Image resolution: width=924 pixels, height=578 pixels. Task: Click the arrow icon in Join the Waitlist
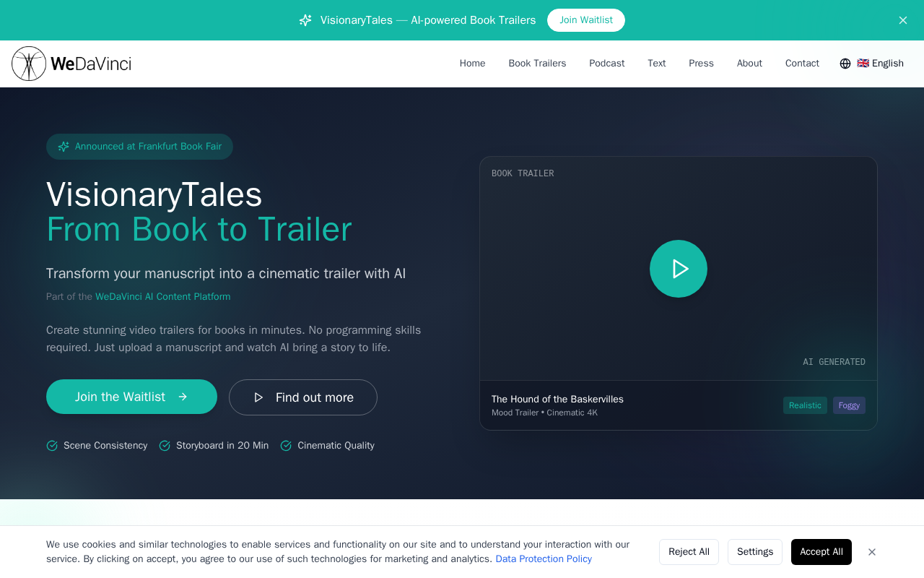click(x=183, y=397)
